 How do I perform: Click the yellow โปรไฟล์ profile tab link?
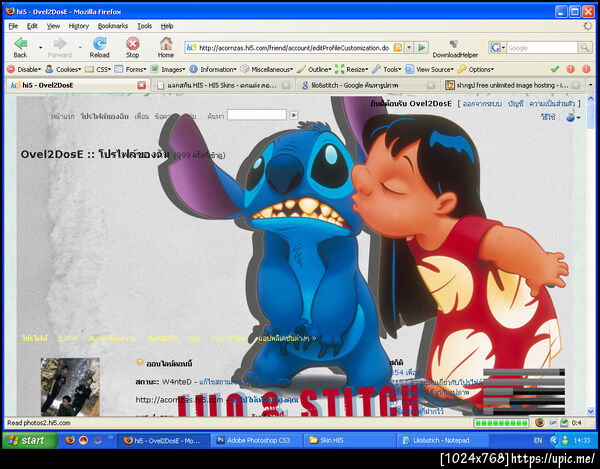coord(34,338)
